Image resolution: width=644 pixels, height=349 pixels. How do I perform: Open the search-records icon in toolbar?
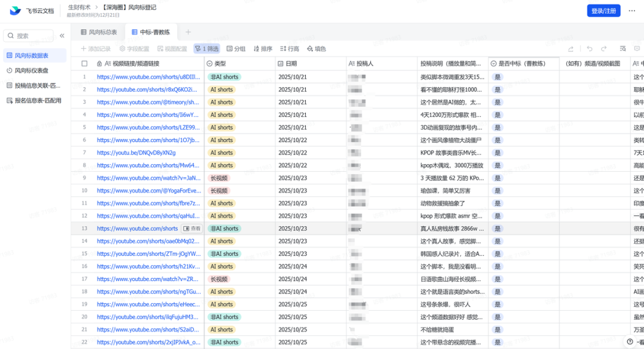623,48
